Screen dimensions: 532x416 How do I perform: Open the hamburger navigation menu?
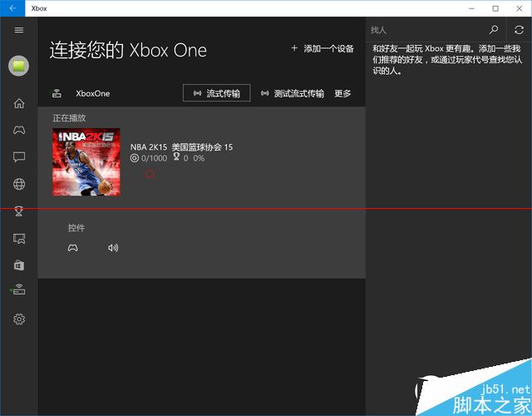pyautogui.click(x=19, y=30)
